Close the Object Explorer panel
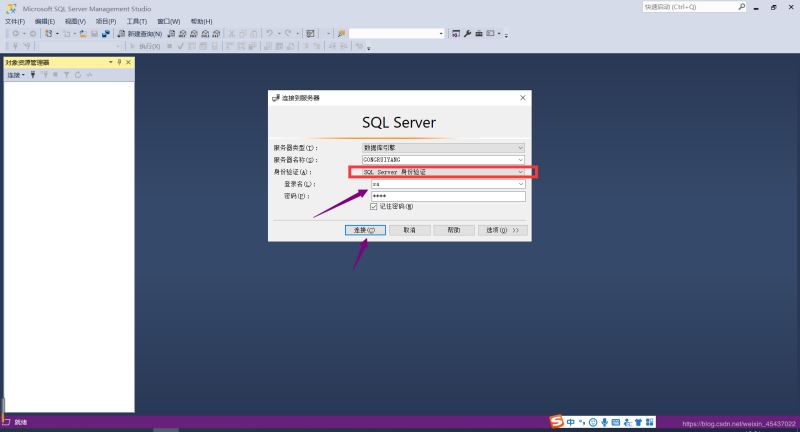This screenshot has height=432, width=800. (x=129, y=62)
